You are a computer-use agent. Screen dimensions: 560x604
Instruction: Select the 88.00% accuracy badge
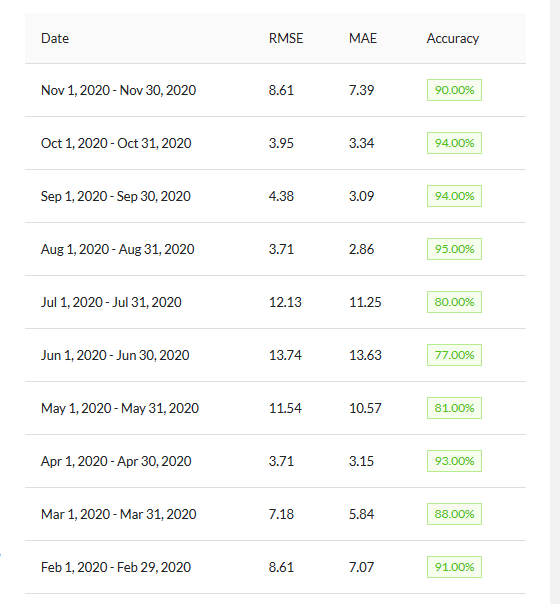tap(454, 514)
